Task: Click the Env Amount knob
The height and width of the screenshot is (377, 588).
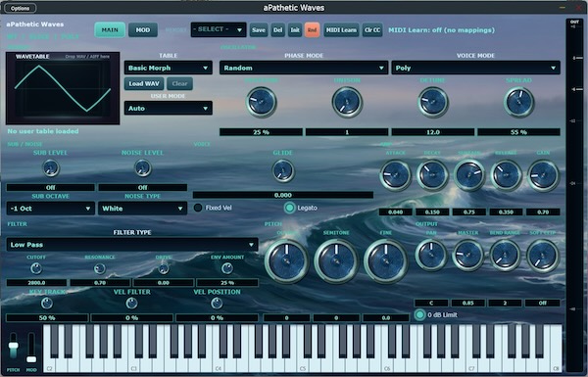Action: [x=227, y=268]
